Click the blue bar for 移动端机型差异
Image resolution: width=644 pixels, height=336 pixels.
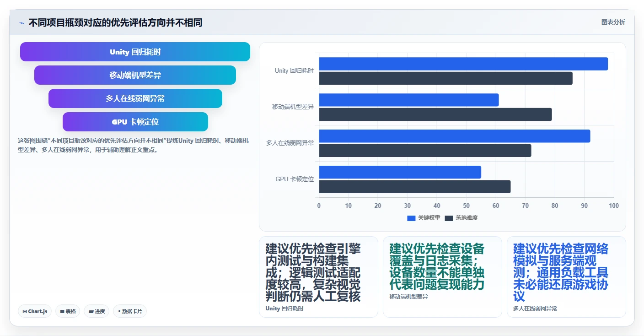(408, 100)
